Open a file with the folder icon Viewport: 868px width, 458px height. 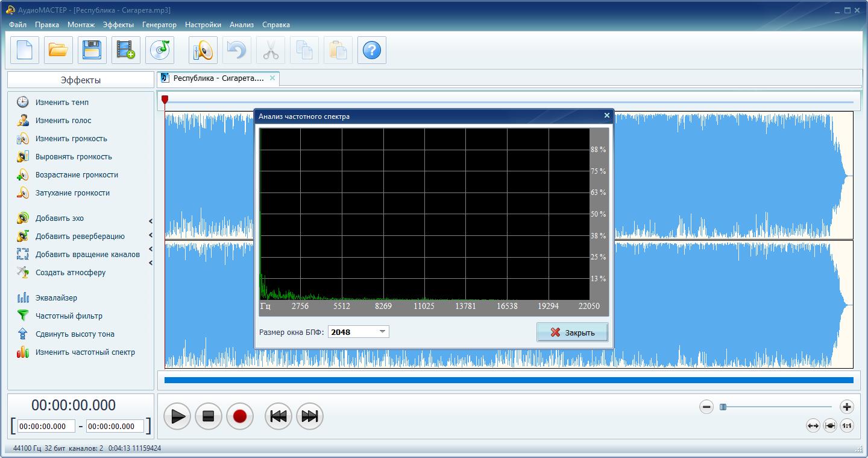point(58,50)
